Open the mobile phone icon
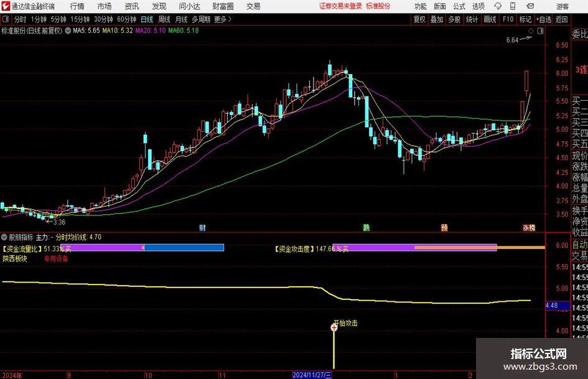 point(513,6)
